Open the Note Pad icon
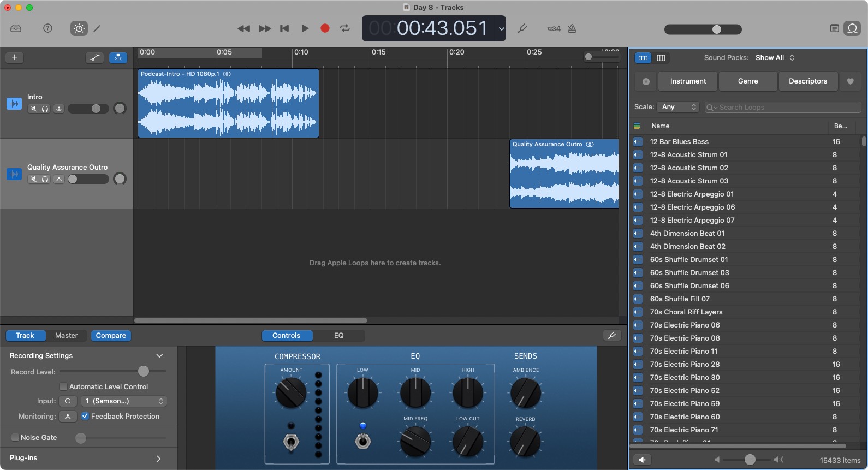Image resolution: width=868 pixels, height=470 pixels. pos(834,28)
